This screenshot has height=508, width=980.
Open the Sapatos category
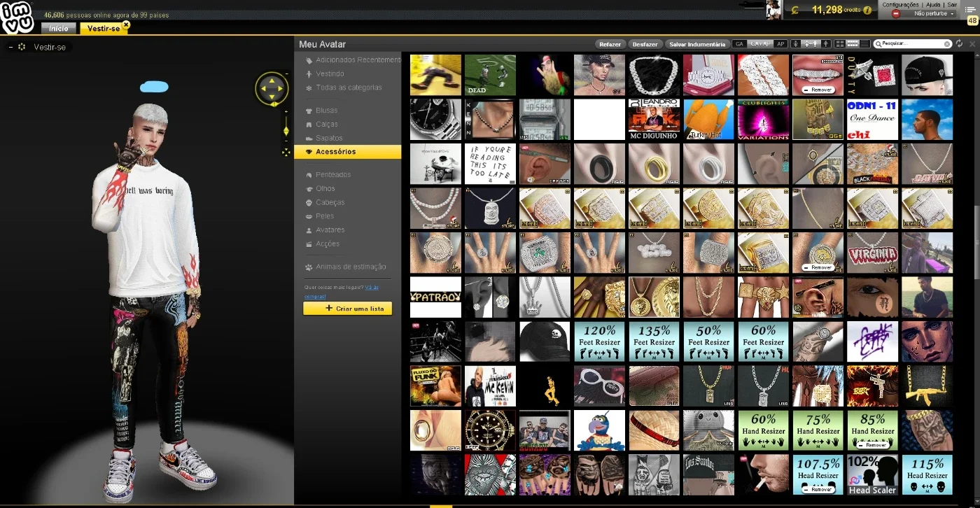(x=329, y=138)
